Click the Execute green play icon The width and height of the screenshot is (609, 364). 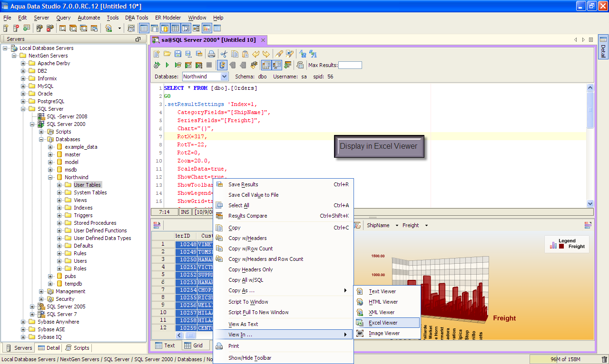pos(167,65)
